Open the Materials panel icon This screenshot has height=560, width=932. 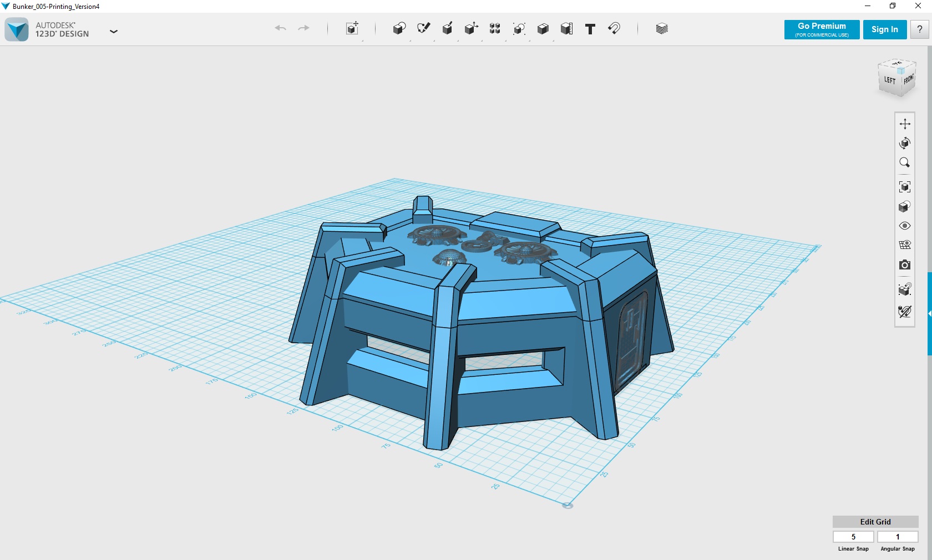[662, 29]
